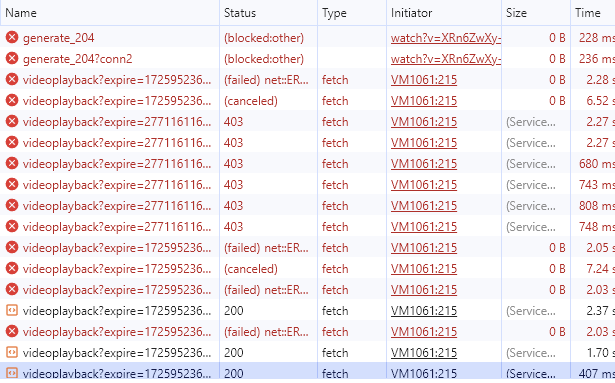Click error icon of the 680 ms 403 request
The image size is (615, 383).
[x=12, y=164]
